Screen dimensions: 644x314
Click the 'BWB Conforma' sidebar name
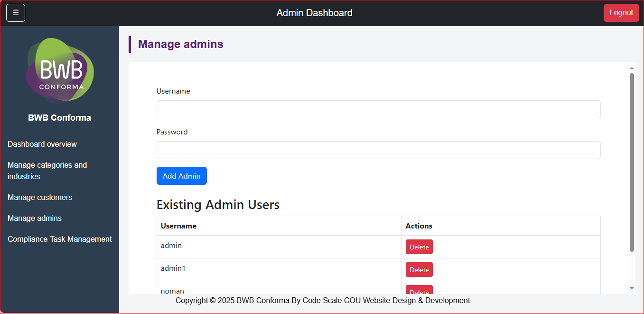pos(60,118)
